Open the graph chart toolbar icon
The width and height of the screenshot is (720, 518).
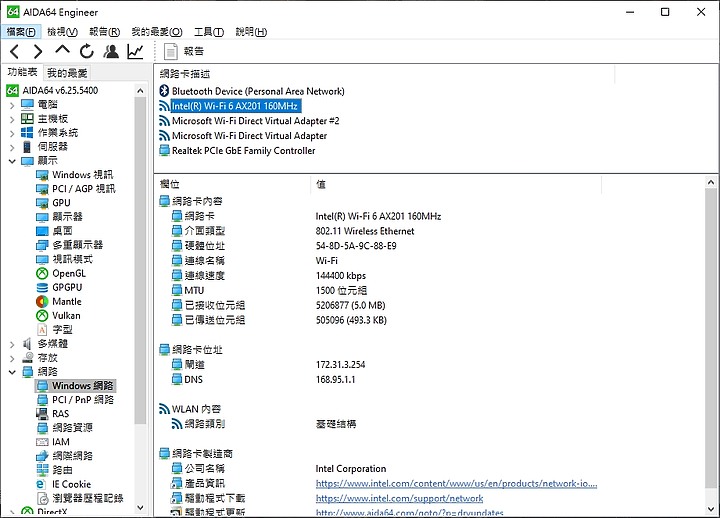(x=135, y=51)
